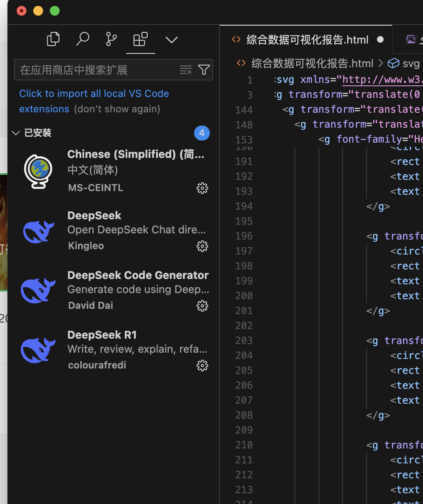423x504 pixels.
Task: Click the publisher name Kingleo
Action: [86, 246]
